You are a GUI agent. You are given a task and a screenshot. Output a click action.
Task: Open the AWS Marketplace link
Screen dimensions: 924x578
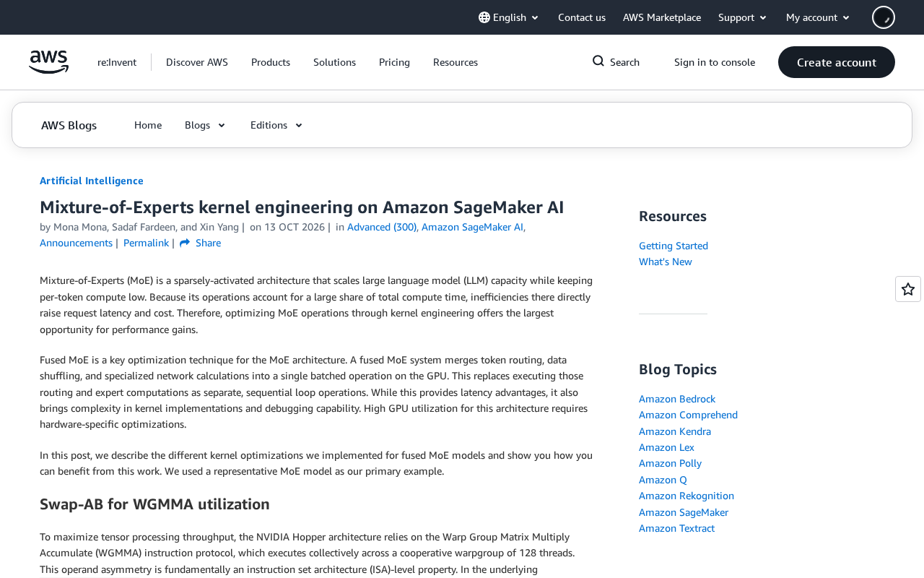point(662,17)
